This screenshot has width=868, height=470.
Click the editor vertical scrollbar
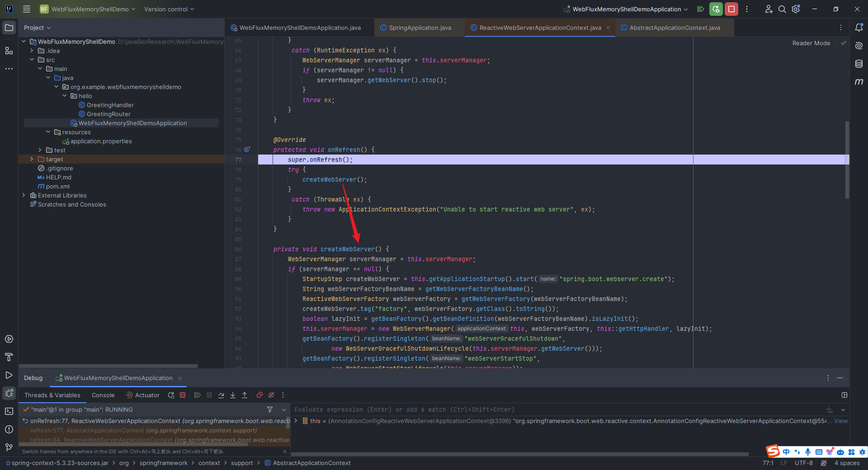point(847,160)
